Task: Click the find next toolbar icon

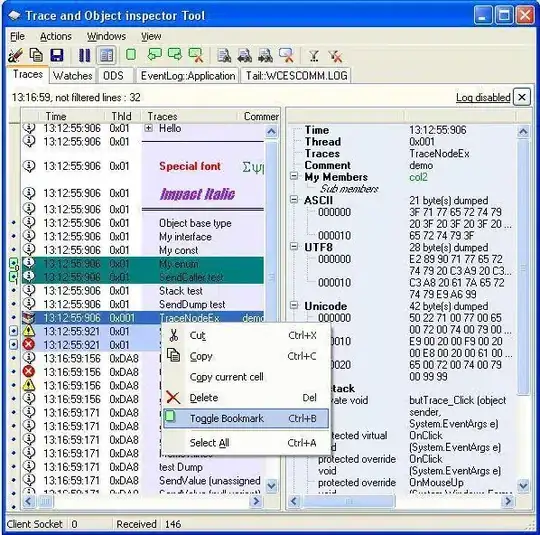Action: click(x=266, y=55)
